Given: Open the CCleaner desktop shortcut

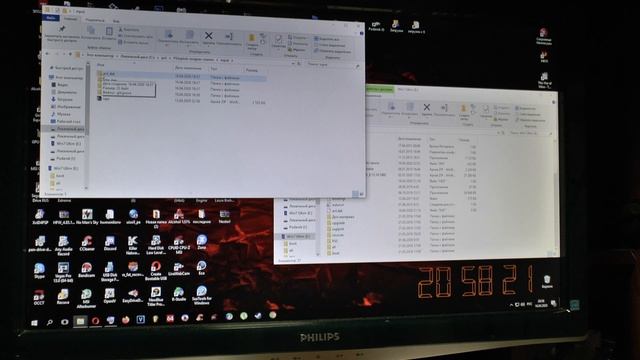Looking at the screenshot, I should click(x=87, y=244).
